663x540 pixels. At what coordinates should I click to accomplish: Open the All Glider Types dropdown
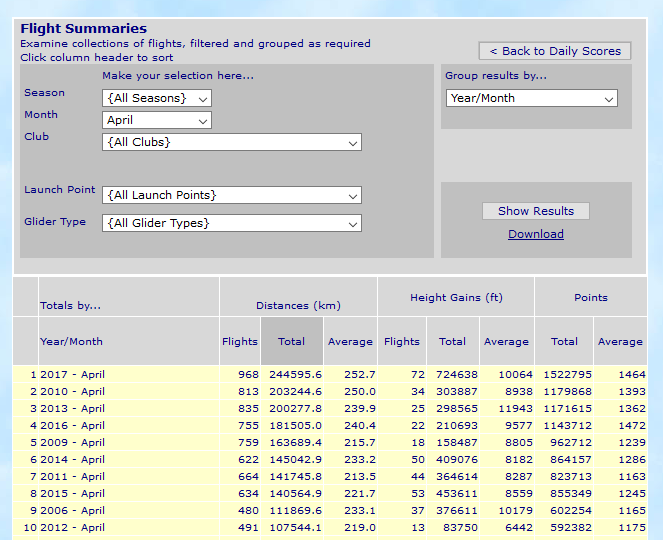click(231, 223)
